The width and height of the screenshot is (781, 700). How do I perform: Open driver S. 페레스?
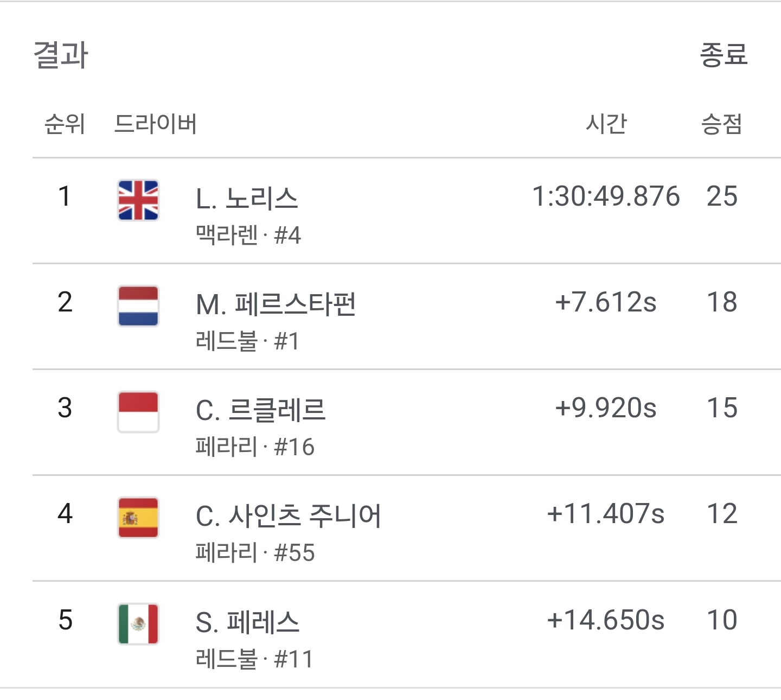coord(247,622)
